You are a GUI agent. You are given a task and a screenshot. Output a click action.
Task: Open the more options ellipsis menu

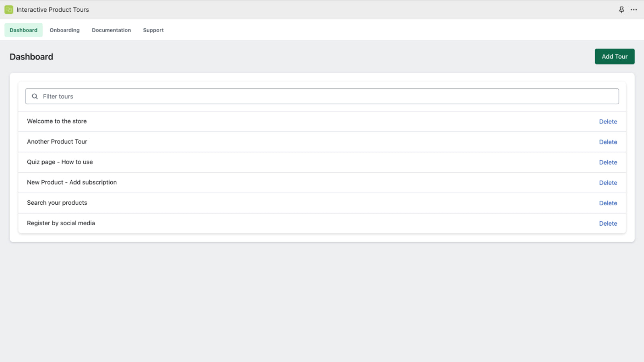pos(634,9)
